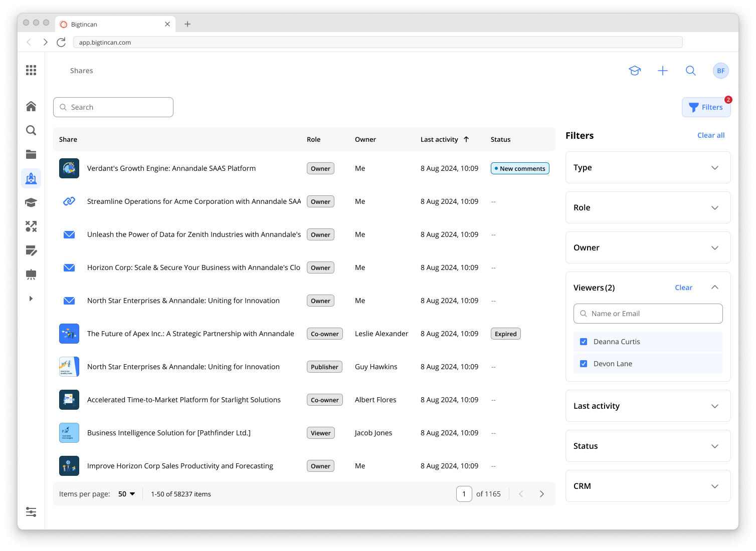Click the Clear all filters link

pos(711,135)
